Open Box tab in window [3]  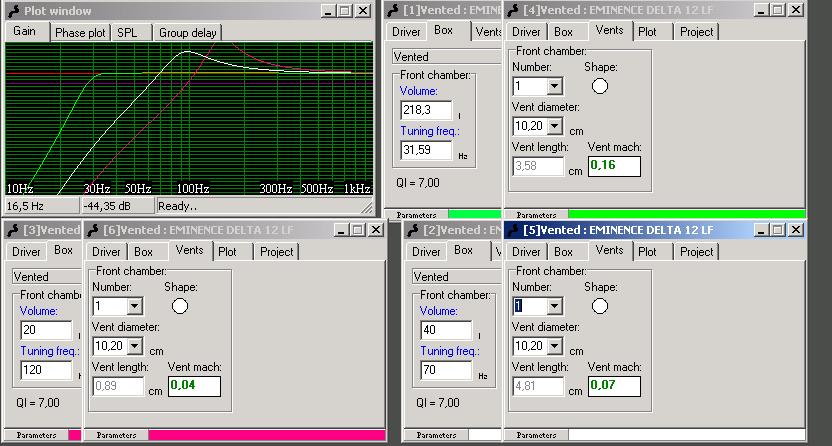(64, 250)
